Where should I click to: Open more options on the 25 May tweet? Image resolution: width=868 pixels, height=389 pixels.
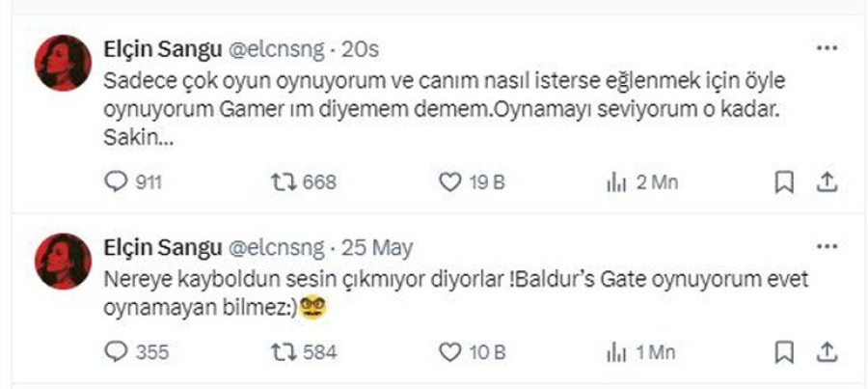coord(827,247)
